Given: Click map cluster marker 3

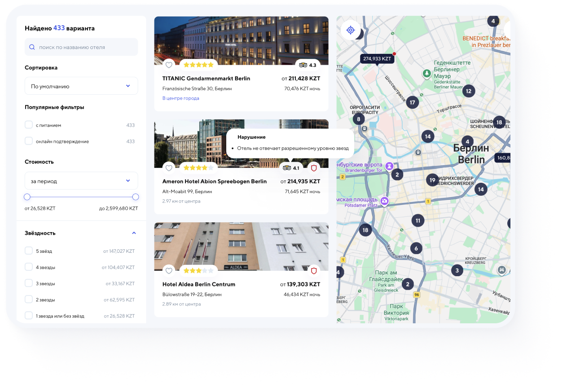Looking at the screenshot, I should point(457,270).
